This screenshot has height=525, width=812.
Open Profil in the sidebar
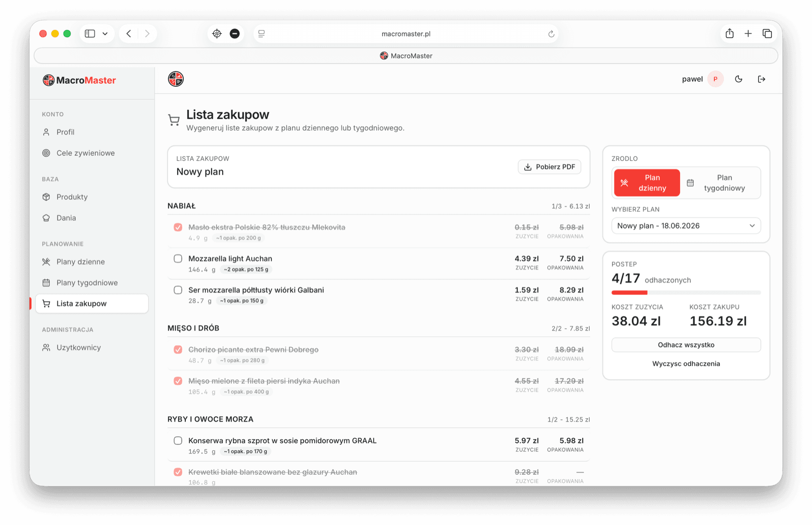coord(92,132)
